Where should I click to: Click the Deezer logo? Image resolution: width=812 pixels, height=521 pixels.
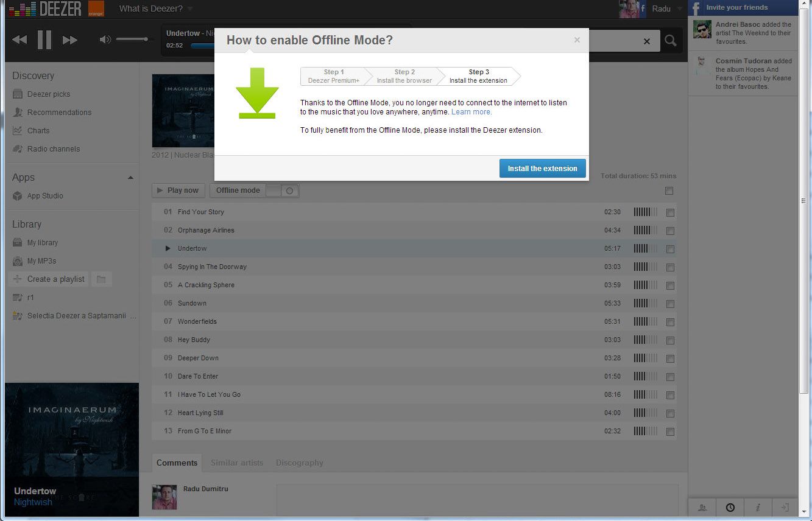coord(45,9)
